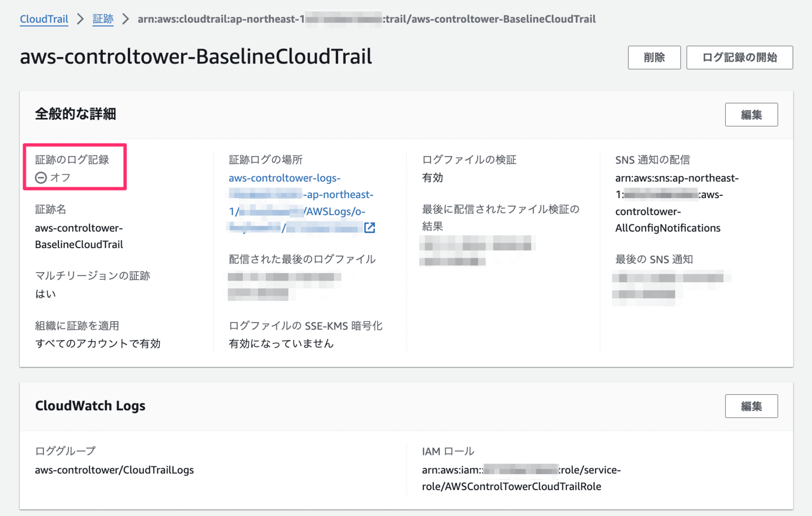
Task: Click the ログファイルの SSE-KMS 暗号化 label
Action: 305,326
